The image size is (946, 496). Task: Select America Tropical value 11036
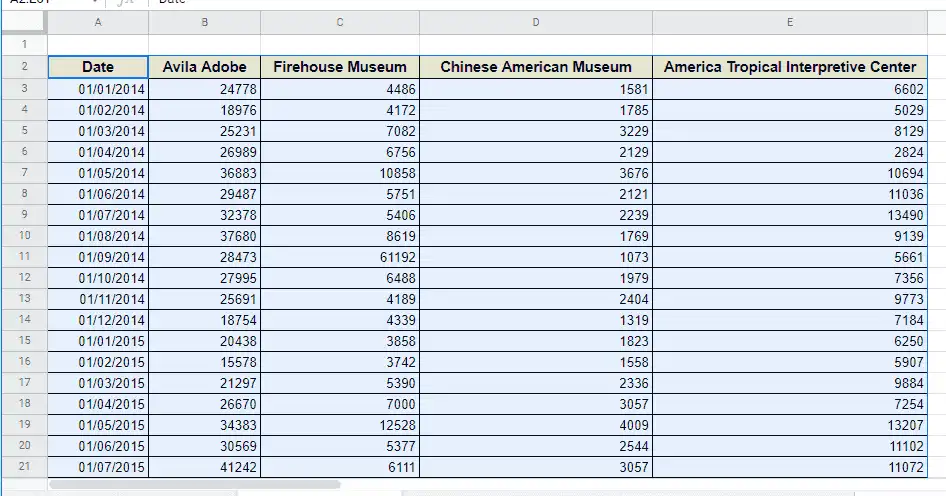[x=790, y=194]
